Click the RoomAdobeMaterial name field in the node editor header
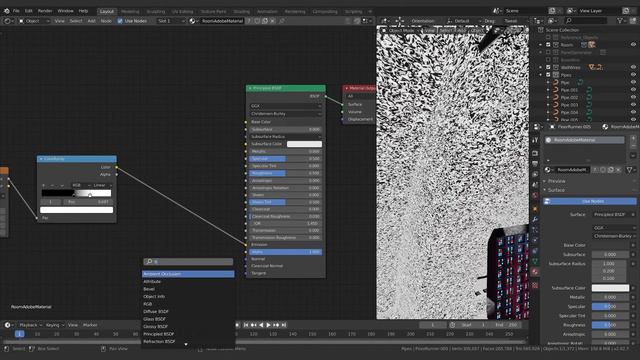 tap(222, 21)
